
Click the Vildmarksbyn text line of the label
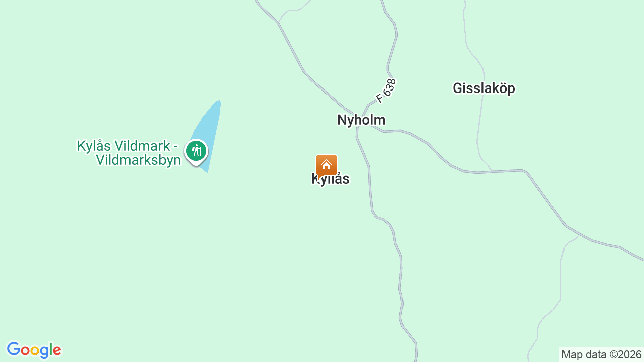tap(138, 160)
